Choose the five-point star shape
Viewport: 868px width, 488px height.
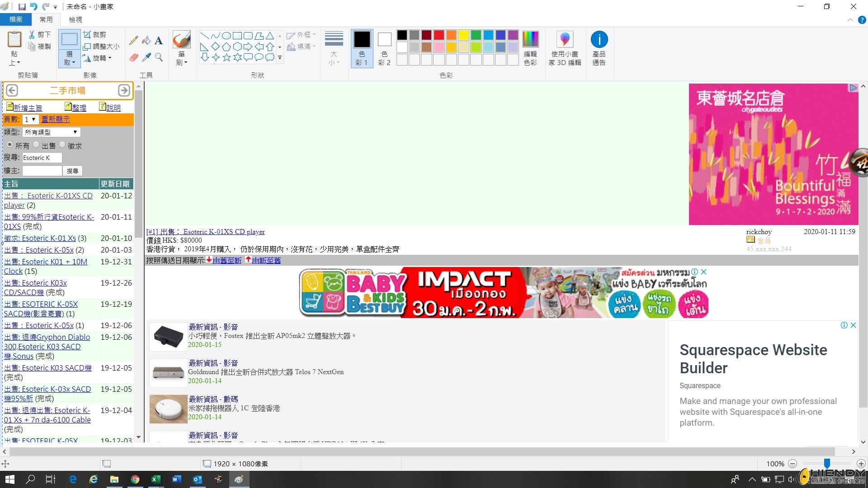click(x=226, y=57)
